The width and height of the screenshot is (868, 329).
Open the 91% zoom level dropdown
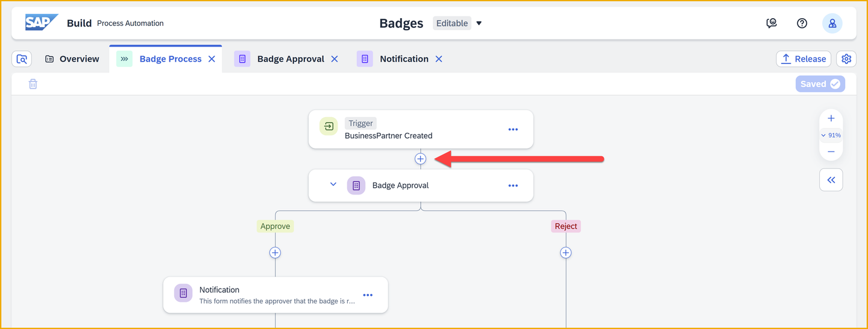[x=831, y=135]
